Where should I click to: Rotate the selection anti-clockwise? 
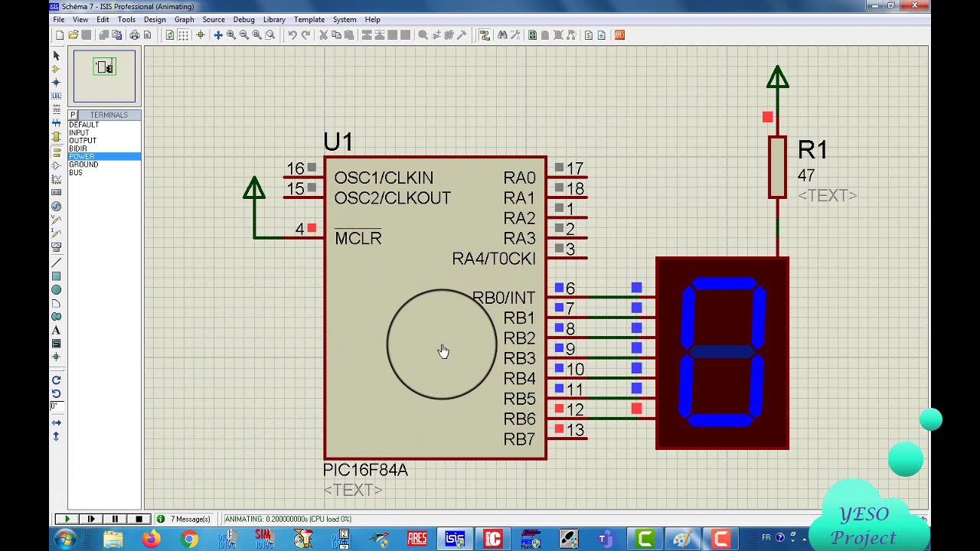pyautogui.click(x=56, y=393)
